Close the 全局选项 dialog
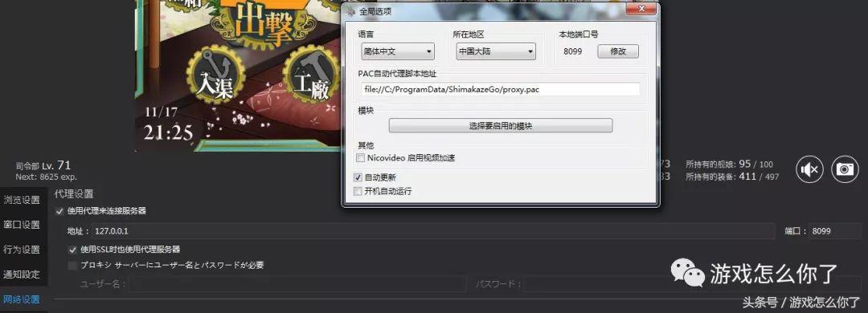The image size is (868, 313). pos(641,9)
